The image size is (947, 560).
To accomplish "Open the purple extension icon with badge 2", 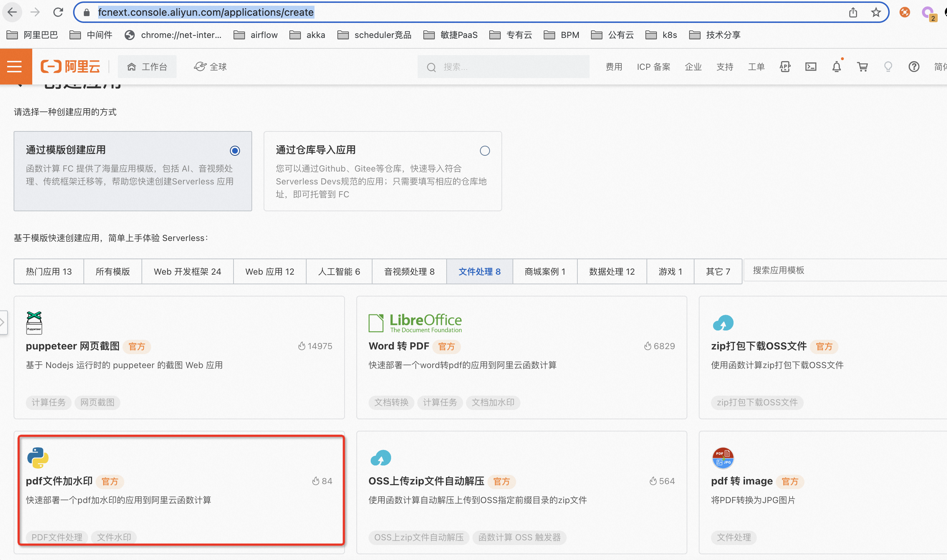I will [x=928, y=13].
